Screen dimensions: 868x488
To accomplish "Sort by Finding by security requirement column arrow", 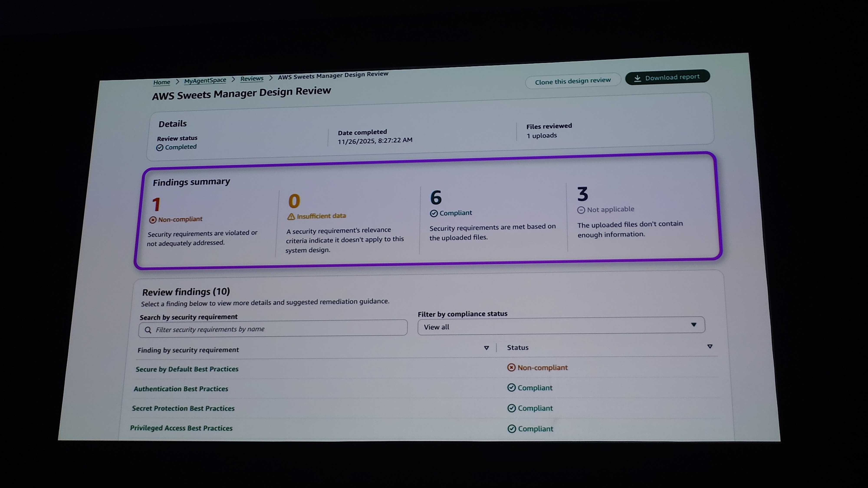I will tap(486, 348).
